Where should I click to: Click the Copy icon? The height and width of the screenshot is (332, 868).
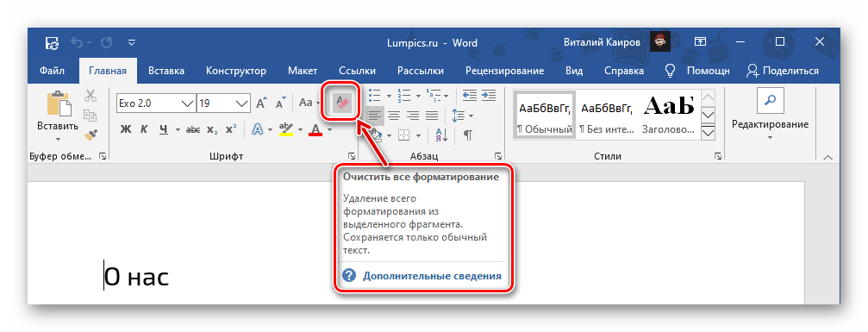click(x=91, y=116)
